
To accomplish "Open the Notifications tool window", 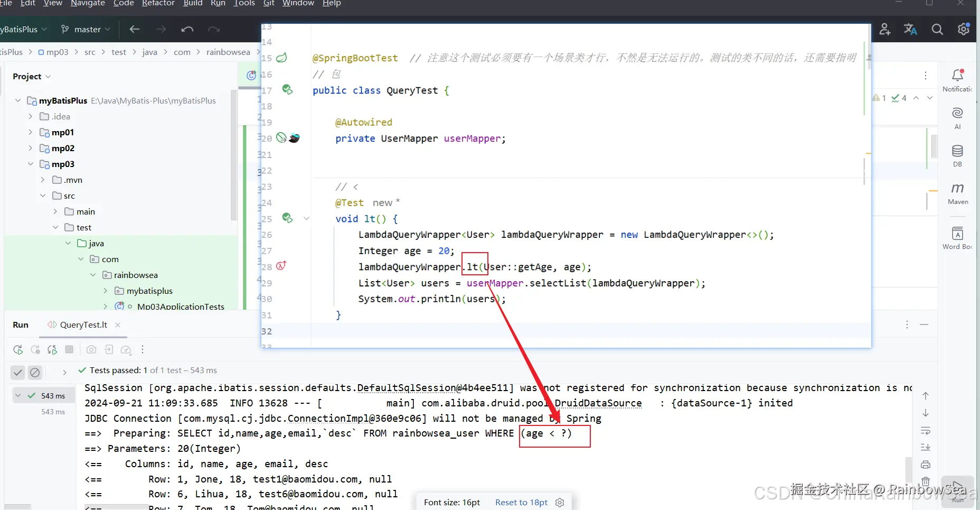I will pyautogui.click(x=957, y=80).
